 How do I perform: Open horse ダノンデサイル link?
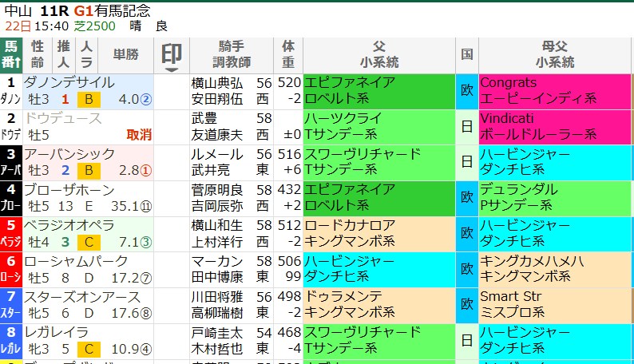tap(69, 82)
